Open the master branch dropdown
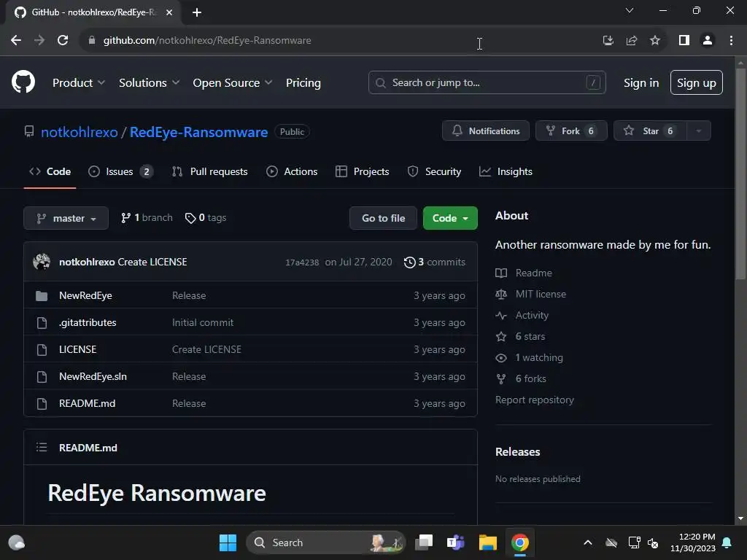747x560 pixels. pyautogui.click(x=66, y=218)
